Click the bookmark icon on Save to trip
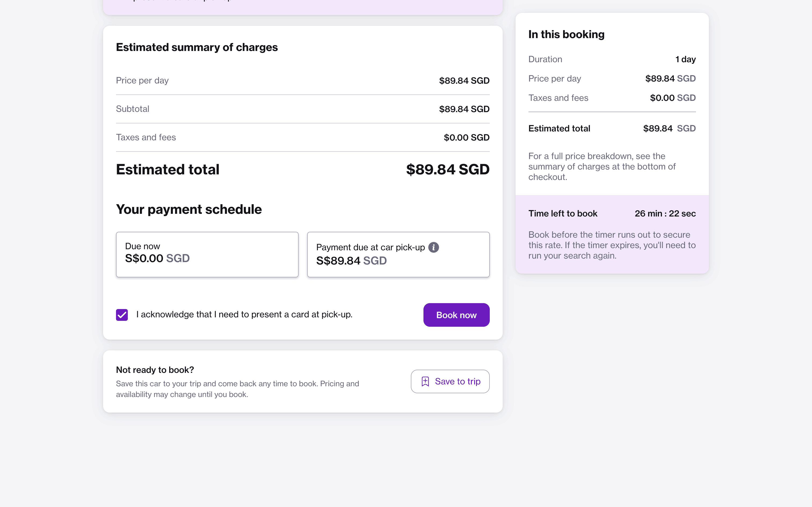 (x=425, y=381)
